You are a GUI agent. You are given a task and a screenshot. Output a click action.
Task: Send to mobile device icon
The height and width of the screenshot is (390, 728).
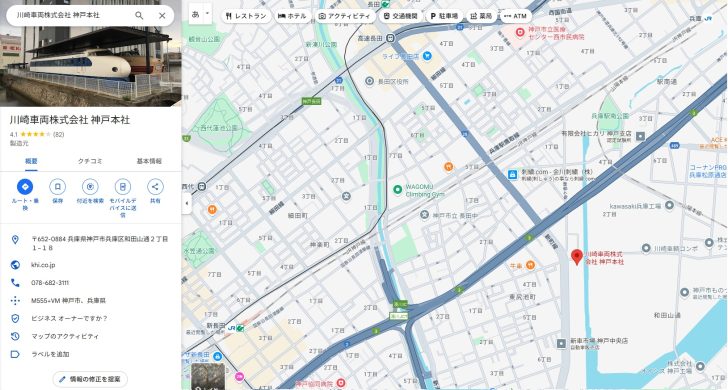point(123,187)
